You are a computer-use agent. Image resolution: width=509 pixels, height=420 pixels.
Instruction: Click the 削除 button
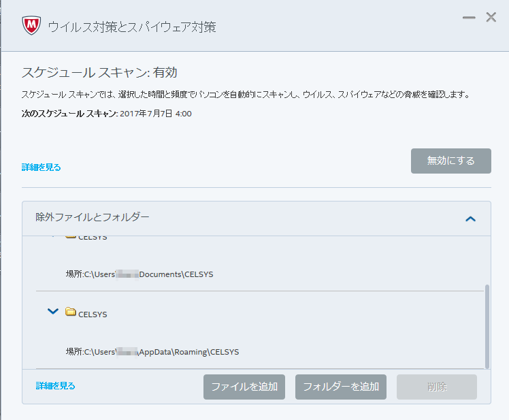[437, 387]
